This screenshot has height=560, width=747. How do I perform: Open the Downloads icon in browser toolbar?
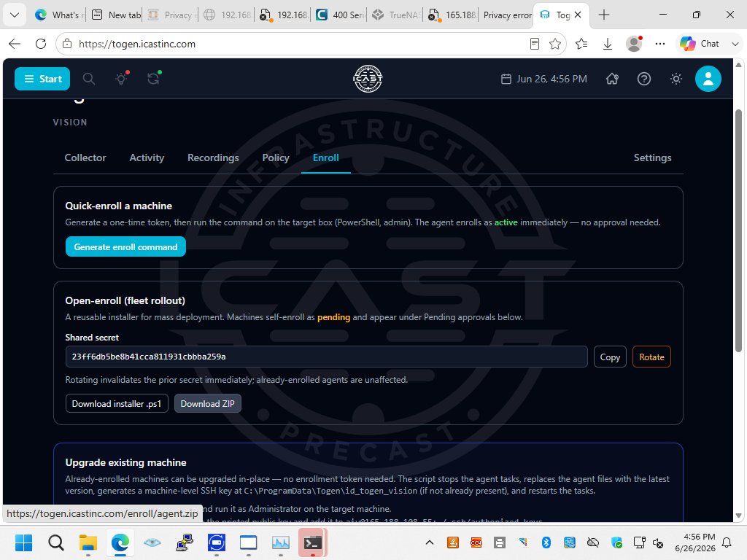tap(608, 44)
